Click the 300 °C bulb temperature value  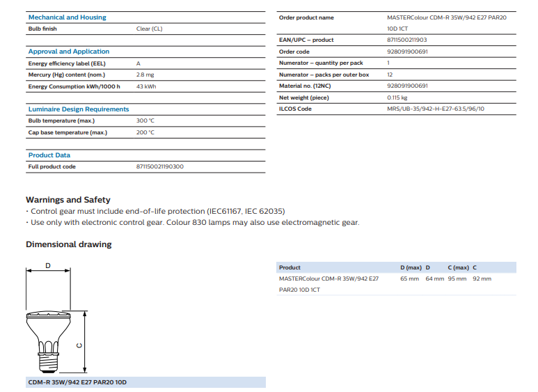coord(145,120)
